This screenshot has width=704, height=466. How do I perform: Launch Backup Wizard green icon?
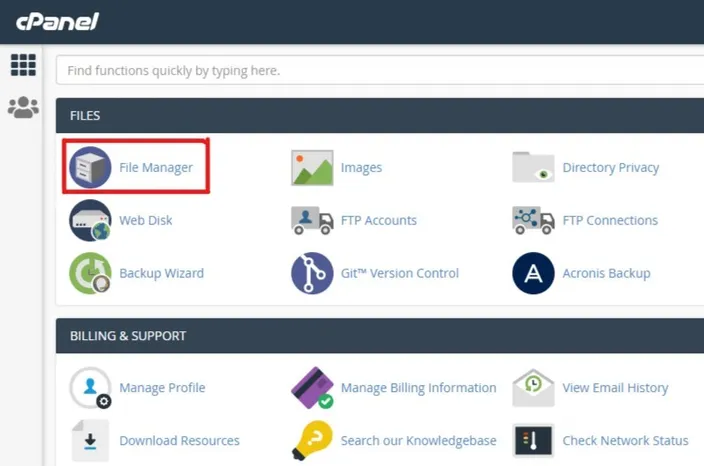[x=90, y=273]
